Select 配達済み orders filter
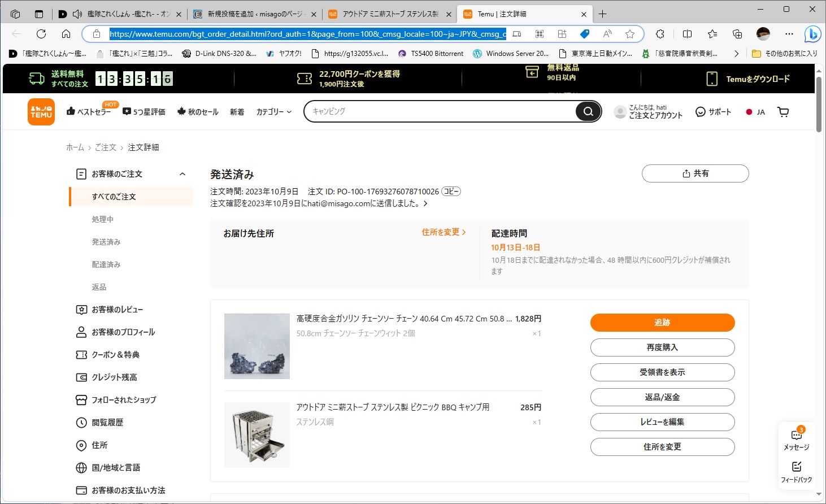 coord(106,264)
